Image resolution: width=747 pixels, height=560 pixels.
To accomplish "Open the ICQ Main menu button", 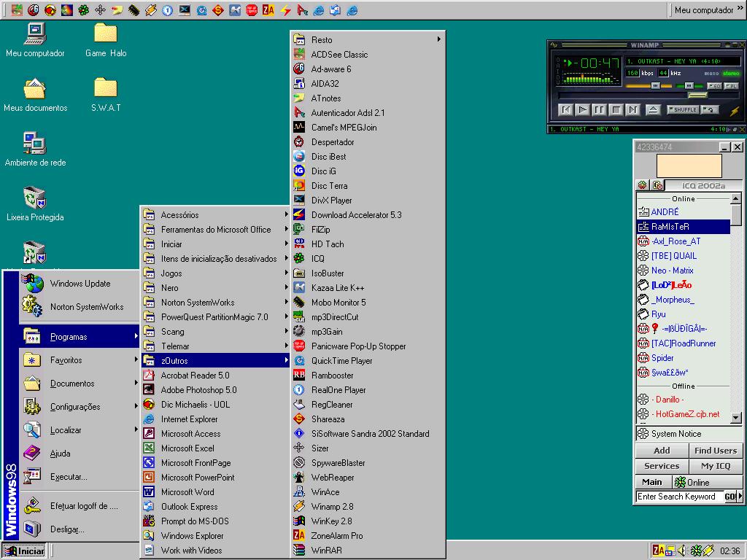I will point(653,482).
